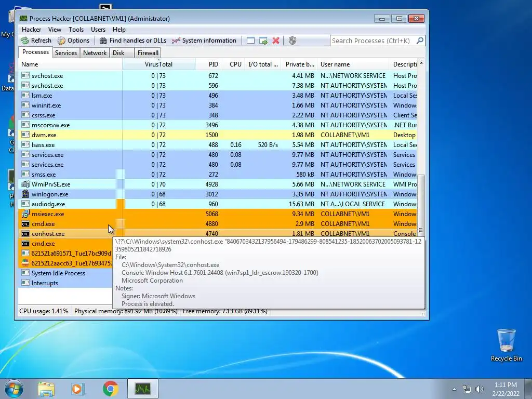Click the blank window icon in toolbar

pos(250,41)
